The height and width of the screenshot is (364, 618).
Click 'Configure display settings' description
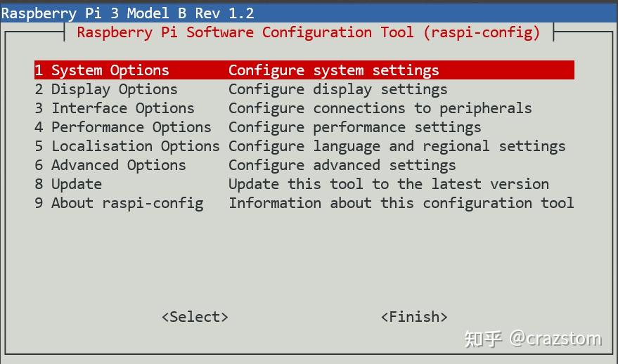(337, 89)
